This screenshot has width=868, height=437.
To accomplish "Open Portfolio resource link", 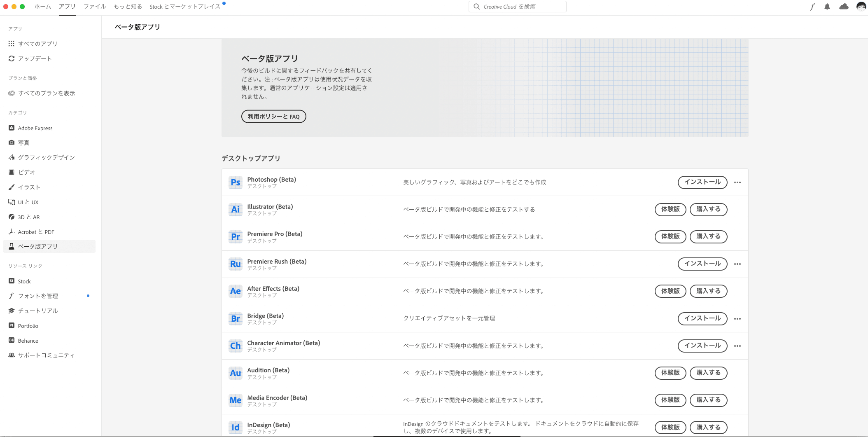I will 49,326.
